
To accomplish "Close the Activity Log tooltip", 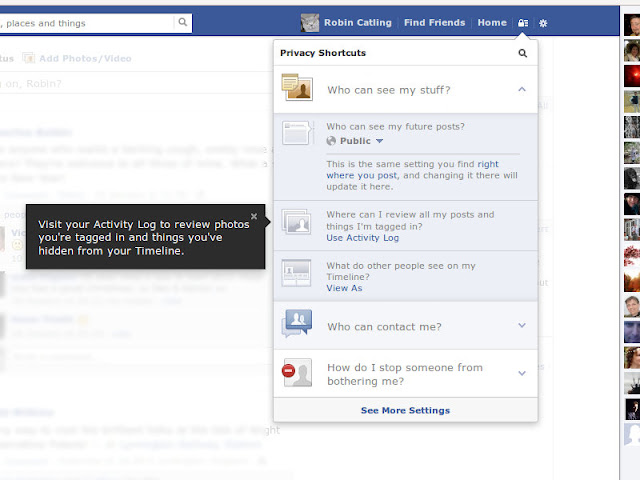I will tap(254, 216).
